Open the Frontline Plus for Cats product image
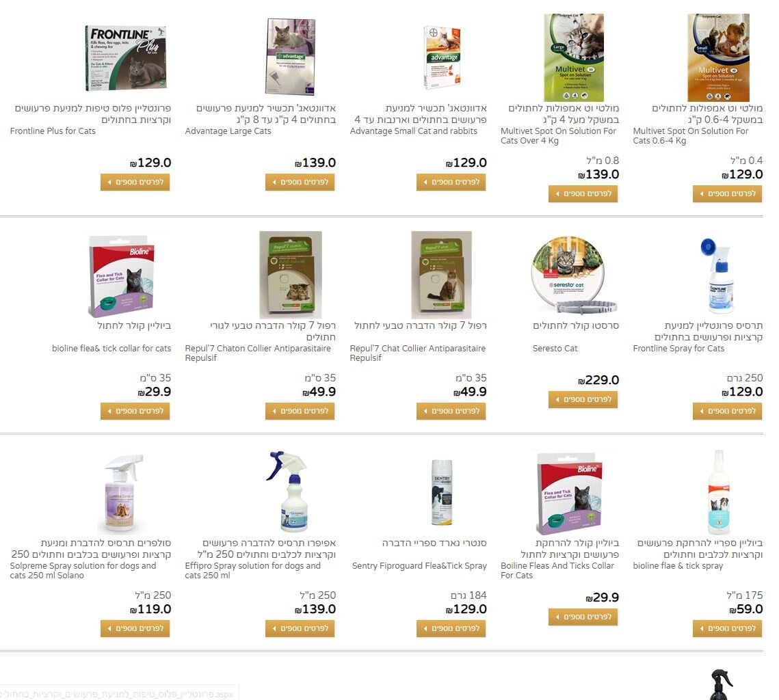The width and height of the screenshot is (779, 700). pyautogui.click(x=126, y=58)
